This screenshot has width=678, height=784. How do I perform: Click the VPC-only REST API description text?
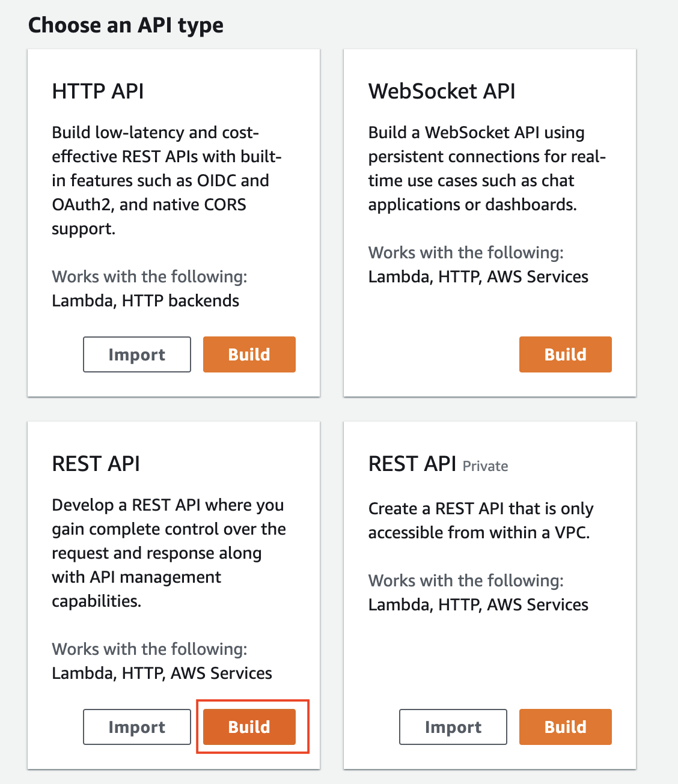coord(480,520)
